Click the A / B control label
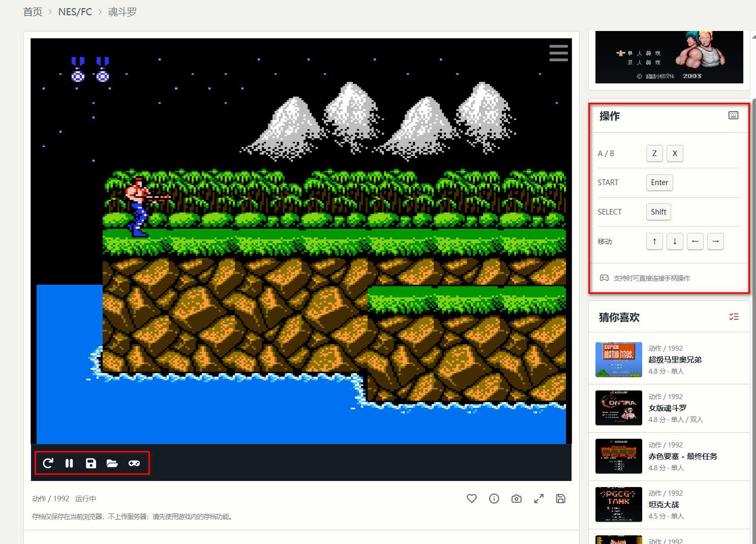Image resolution: width=756 pixels, height=544 pixels. [606, 154]
